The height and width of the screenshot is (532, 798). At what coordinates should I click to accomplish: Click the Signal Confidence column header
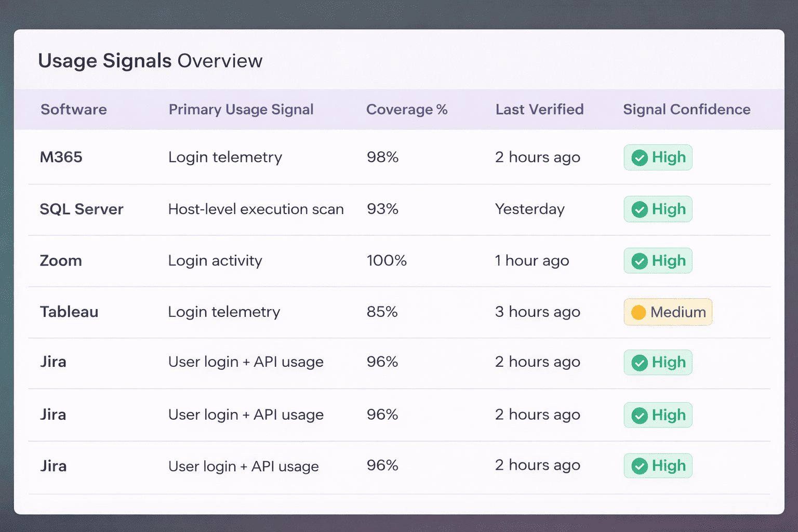tap(686, 110)
